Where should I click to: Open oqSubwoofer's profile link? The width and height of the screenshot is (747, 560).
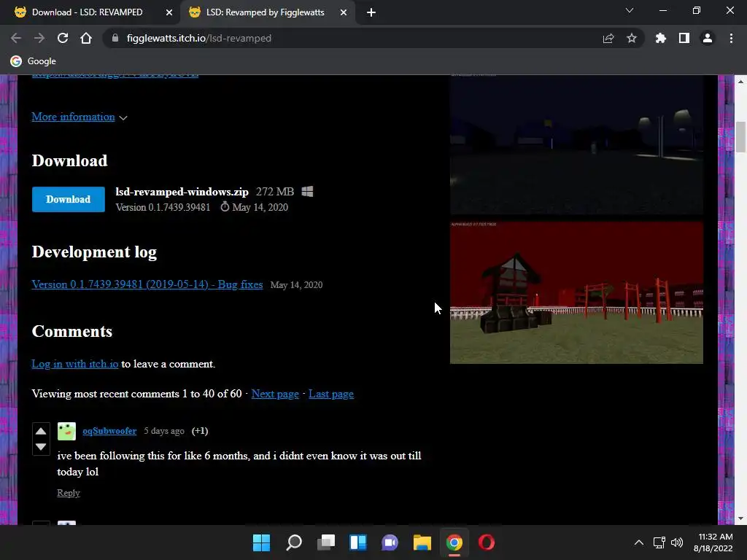(x=109, y=431)
